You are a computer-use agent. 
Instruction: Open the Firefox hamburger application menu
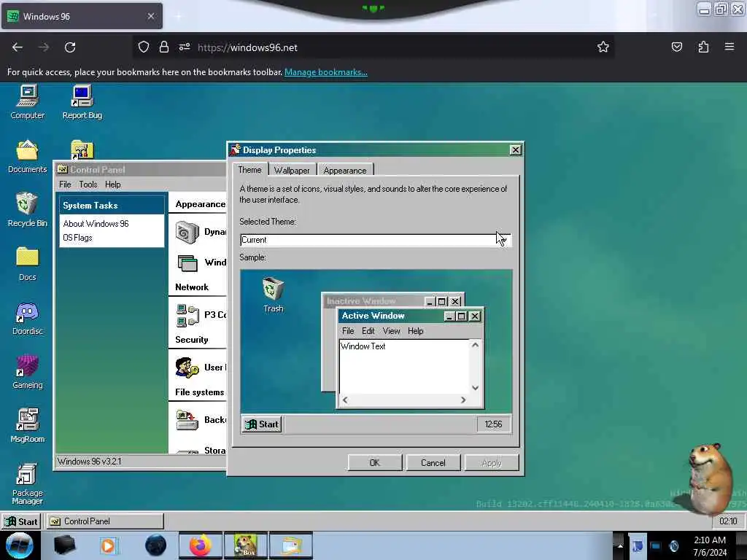point(729,47)
